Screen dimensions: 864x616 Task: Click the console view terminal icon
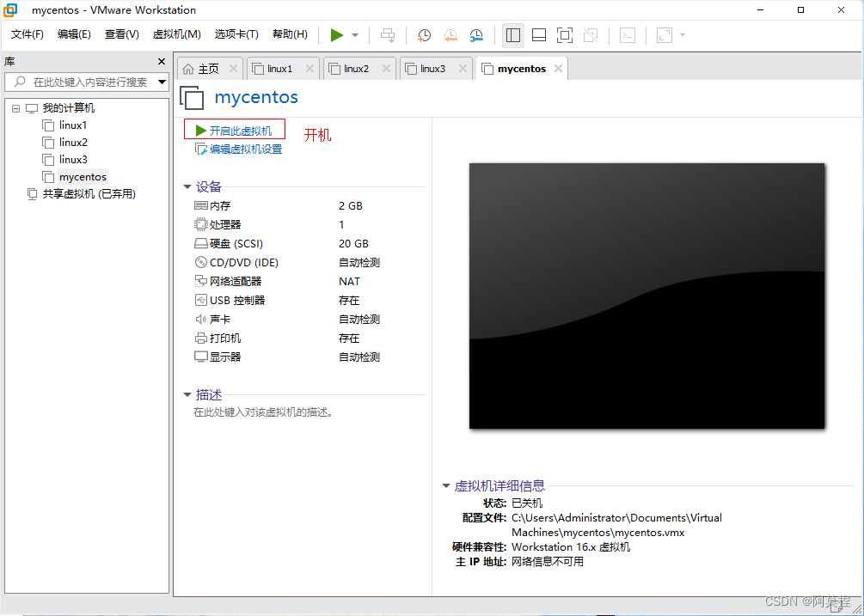tap(628, 35)
